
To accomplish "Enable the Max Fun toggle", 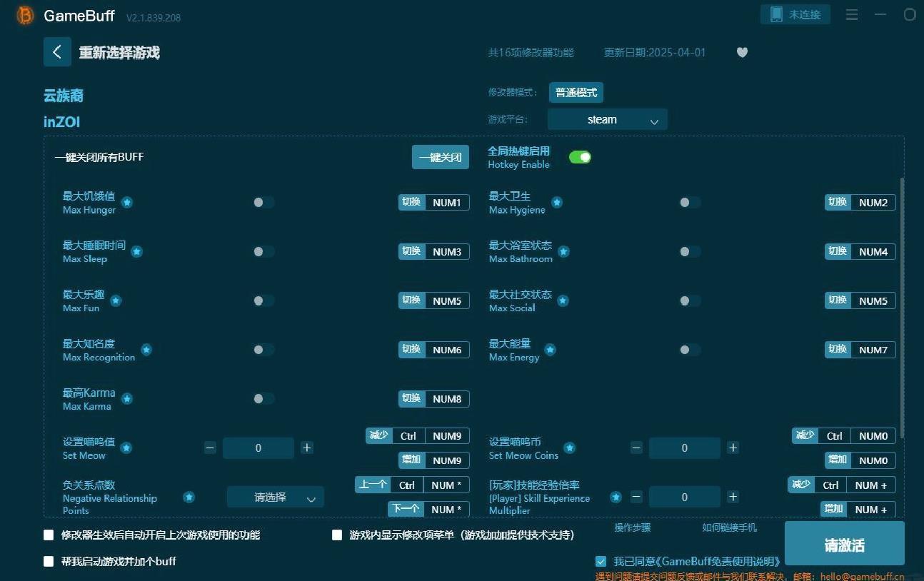I will [263, 300].
